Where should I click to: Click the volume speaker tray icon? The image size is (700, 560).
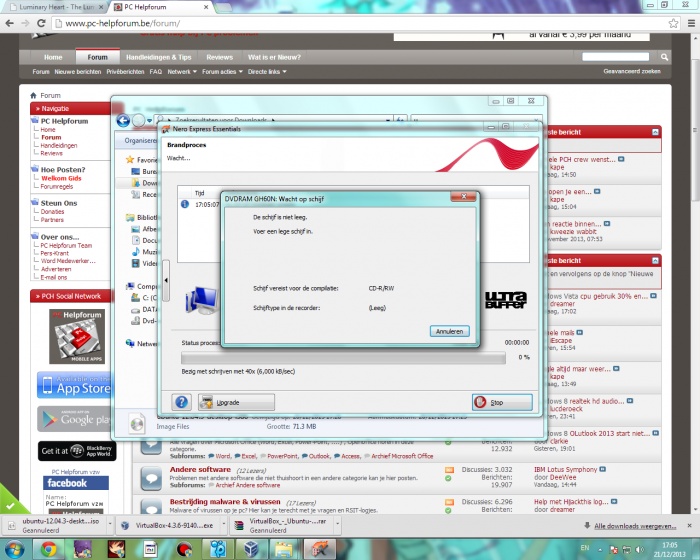(x=639, y=549)
